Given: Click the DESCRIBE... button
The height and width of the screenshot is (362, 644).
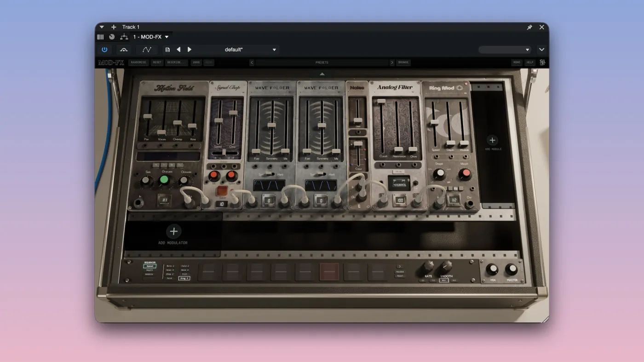Looking at the screenshot, I should 177,63.
